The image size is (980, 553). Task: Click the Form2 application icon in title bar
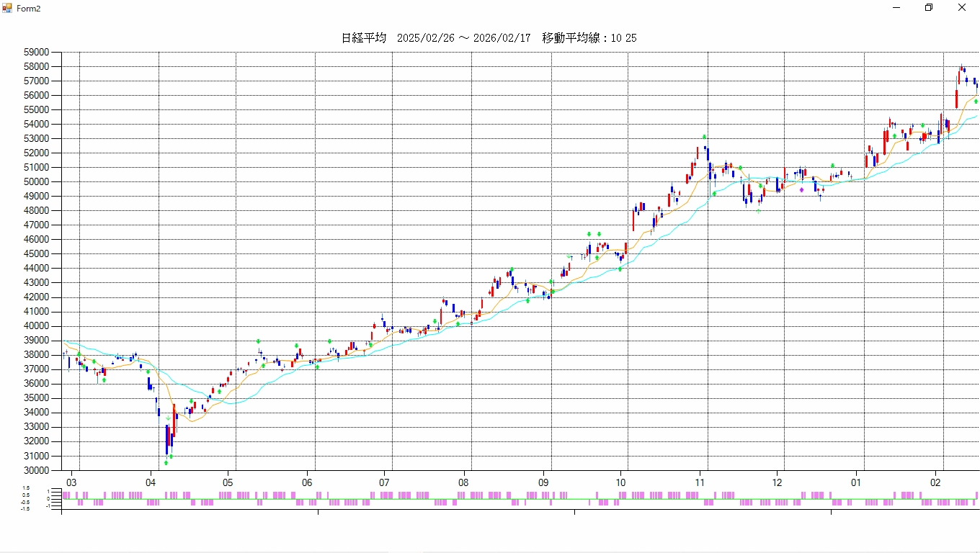(7, 7)
